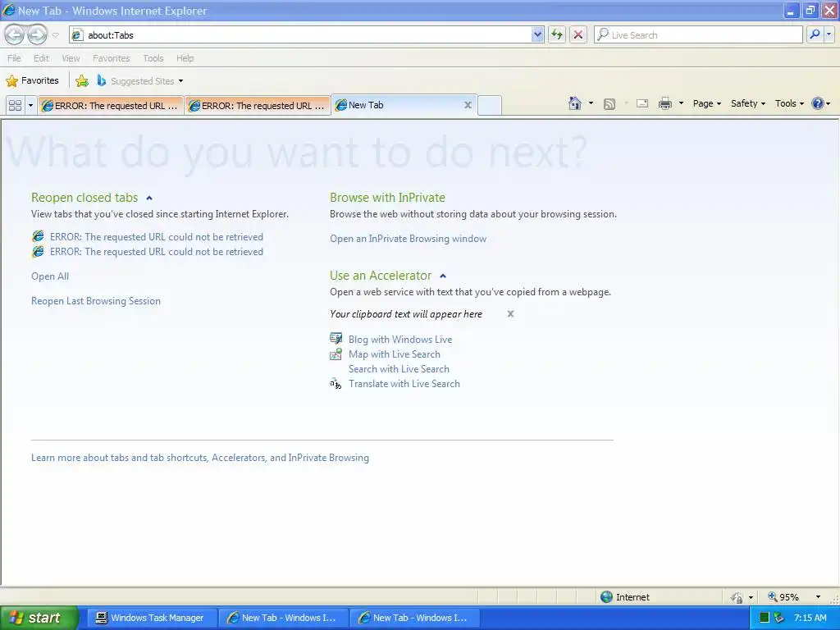Click the Home icon in command bar

click(x=575, y=103)
